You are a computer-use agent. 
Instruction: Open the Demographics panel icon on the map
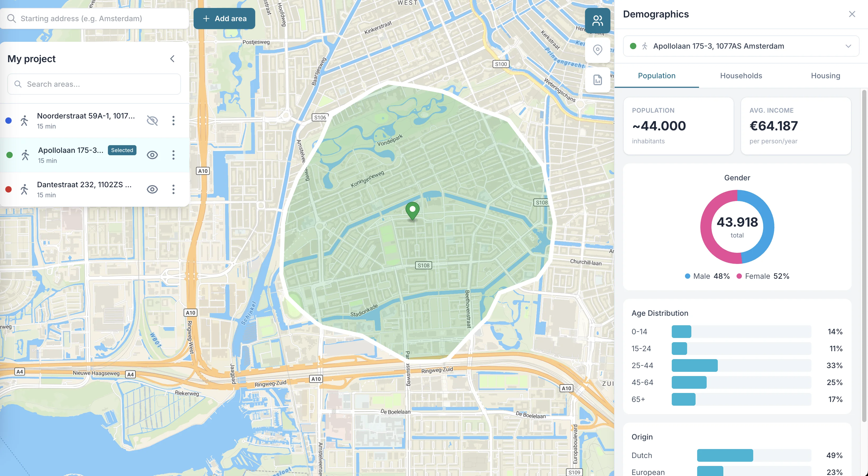597,21
